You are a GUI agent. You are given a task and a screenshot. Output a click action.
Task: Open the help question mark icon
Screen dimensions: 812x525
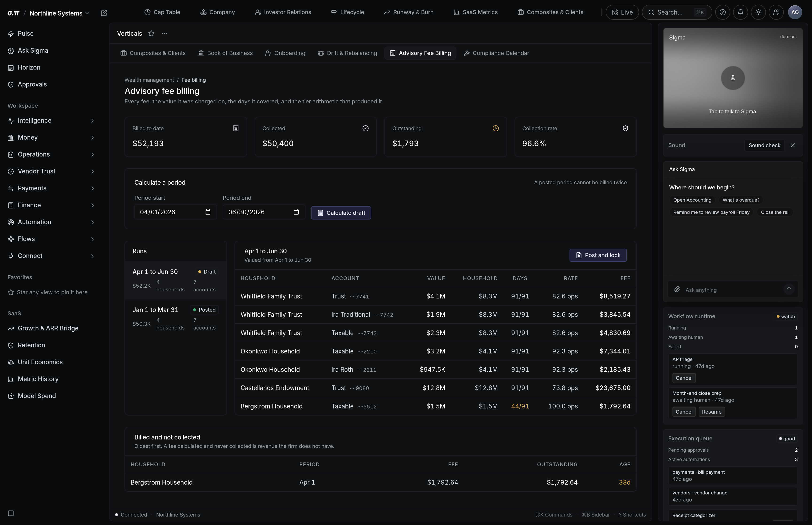click(x=722, y=12)
